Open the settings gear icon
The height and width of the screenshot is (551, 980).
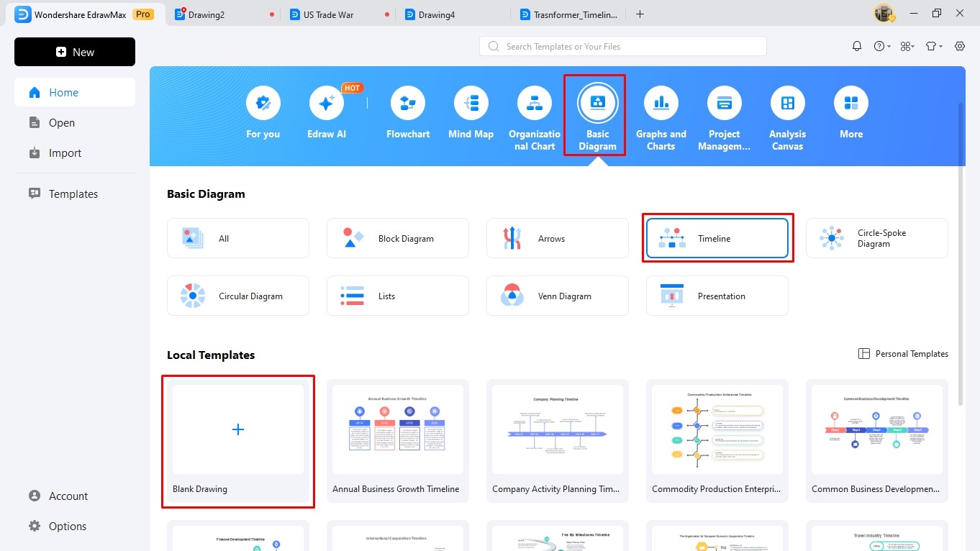960,46
